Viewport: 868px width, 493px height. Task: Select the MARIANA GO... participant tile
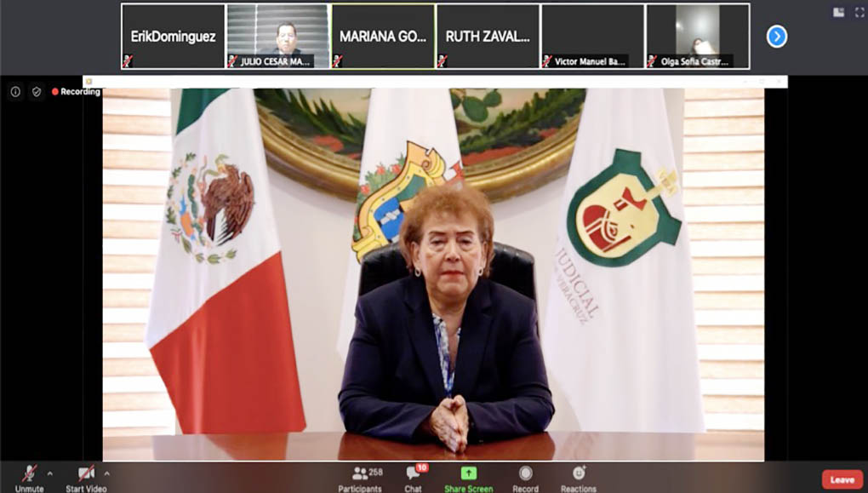383,37
